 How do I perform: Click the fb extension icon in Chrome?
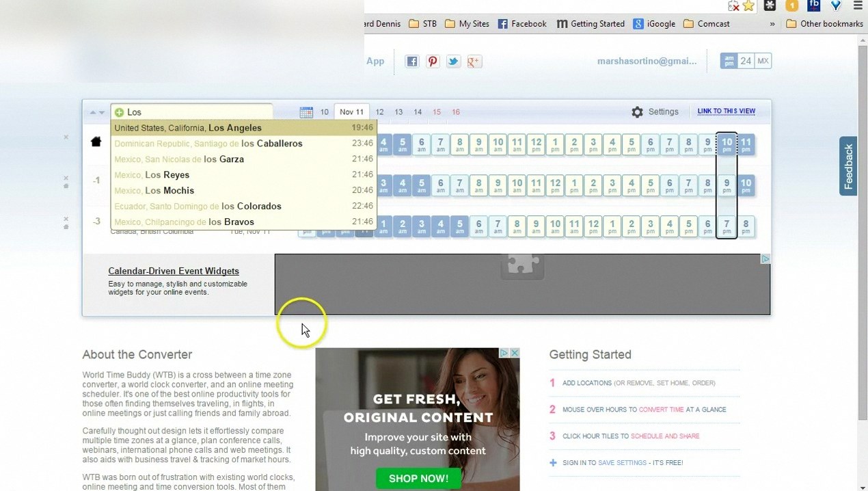813,5
